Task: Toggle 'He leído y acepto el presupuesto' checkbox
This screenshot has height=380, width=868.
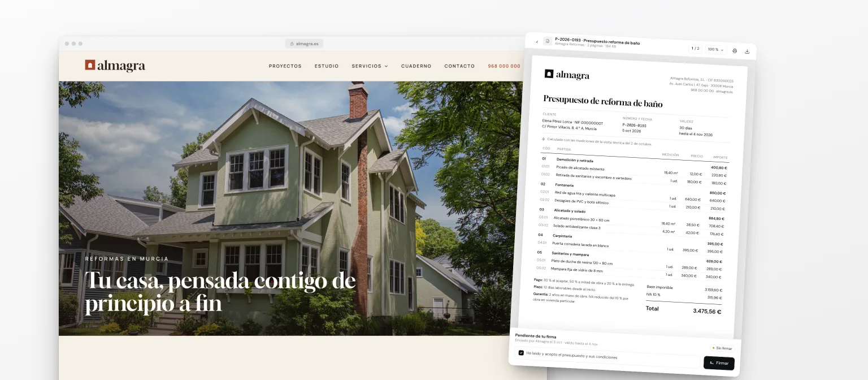Action: point(521,352)
